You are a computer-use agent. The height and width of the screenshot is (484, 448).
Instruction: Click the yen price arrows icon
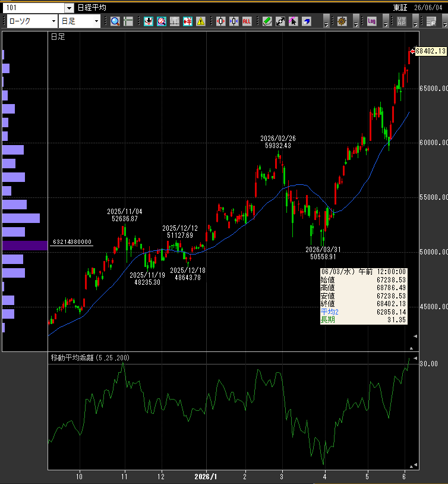point(188,21)
